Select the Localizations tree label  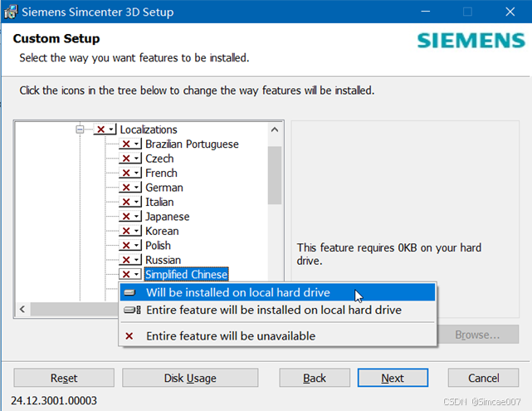(x=149, y=130)
